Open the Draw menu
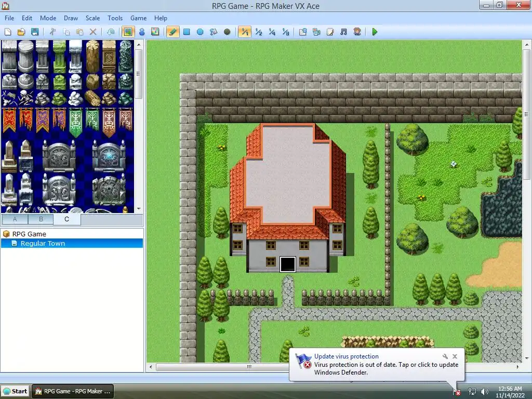Image resolution: width=532 pixels, height=399 pixels. (71, 18)
